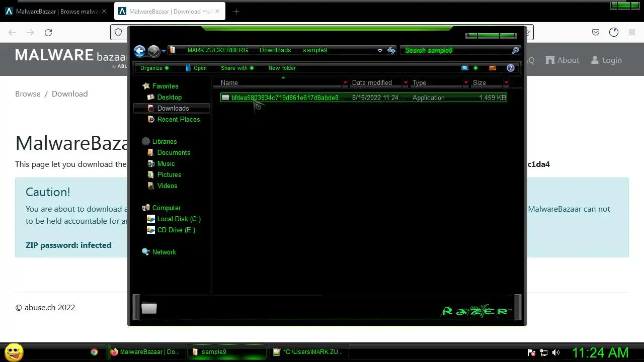Launch Chrome from the taskbar

[94, 352]
